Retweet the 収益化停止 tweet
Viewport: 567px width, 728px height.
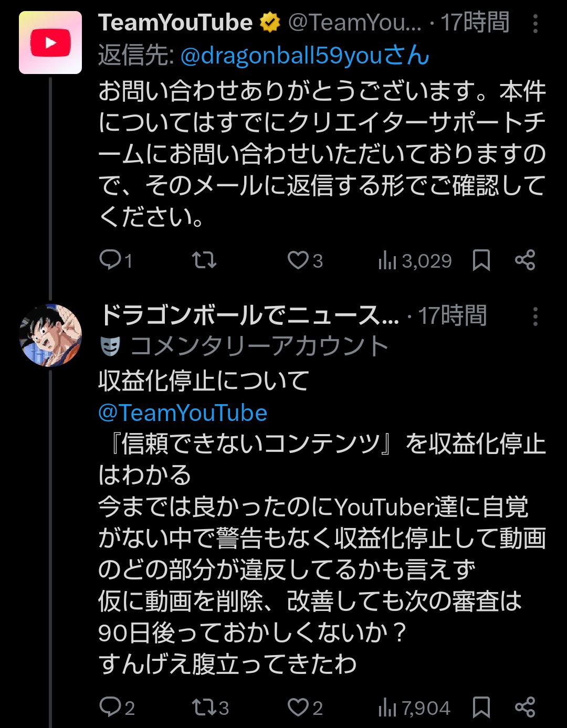pos(204,708)
